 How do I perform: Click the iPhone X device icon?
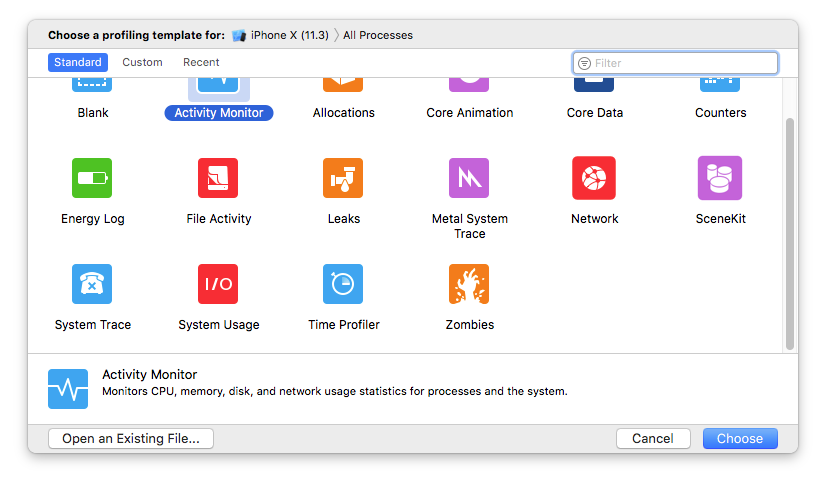pyautogui.click(x=239, y=36)
